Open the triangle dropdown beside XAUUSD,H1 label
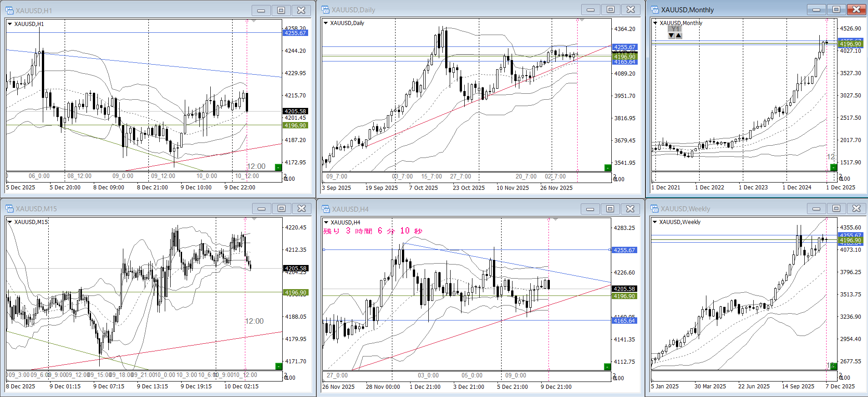 [x=10, y=24]
